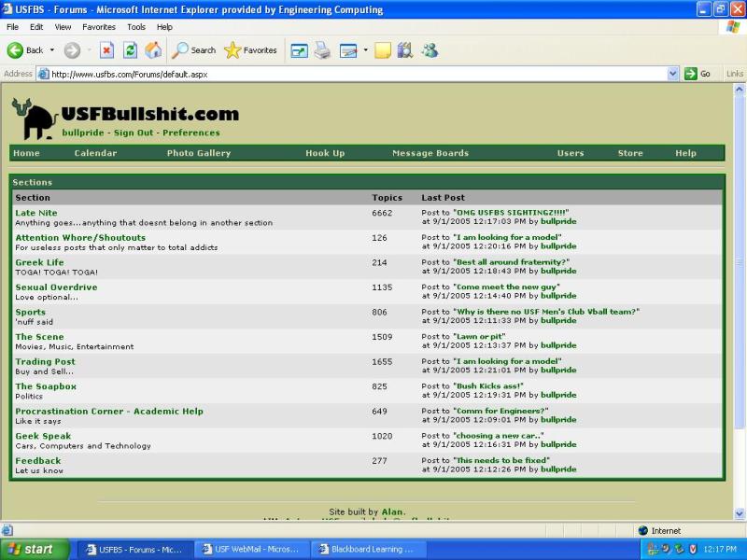Image resolution: width=747 pixels, height=560 pixels.
Task: Open the Greek Life section
Action: (39, 262)
